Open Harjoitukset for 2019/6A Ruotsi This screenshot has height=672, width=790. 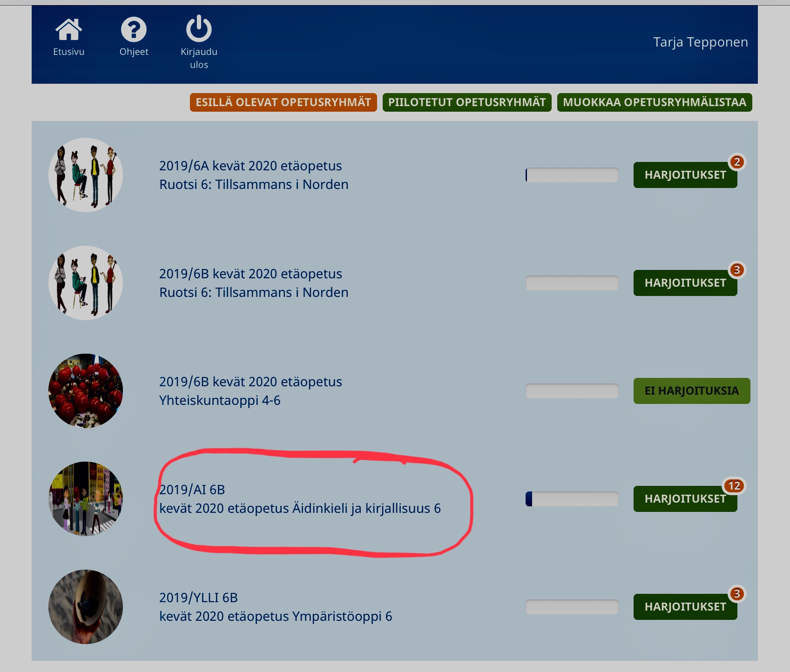(x=685, y=175)
